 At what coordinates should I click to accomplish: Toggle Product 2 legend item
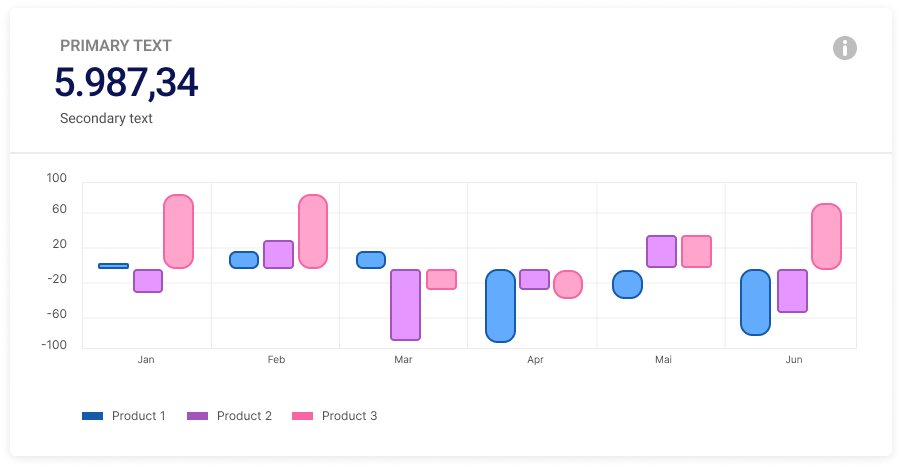[244, 416]
